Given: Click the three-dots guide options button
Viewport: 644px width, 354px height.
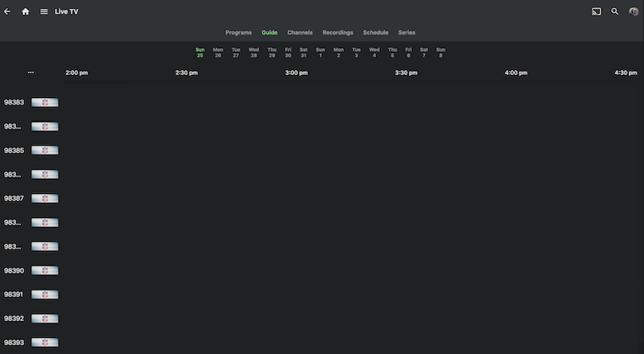Looking at the screenshot, I should pyautogui.click(x=31, y=72).
